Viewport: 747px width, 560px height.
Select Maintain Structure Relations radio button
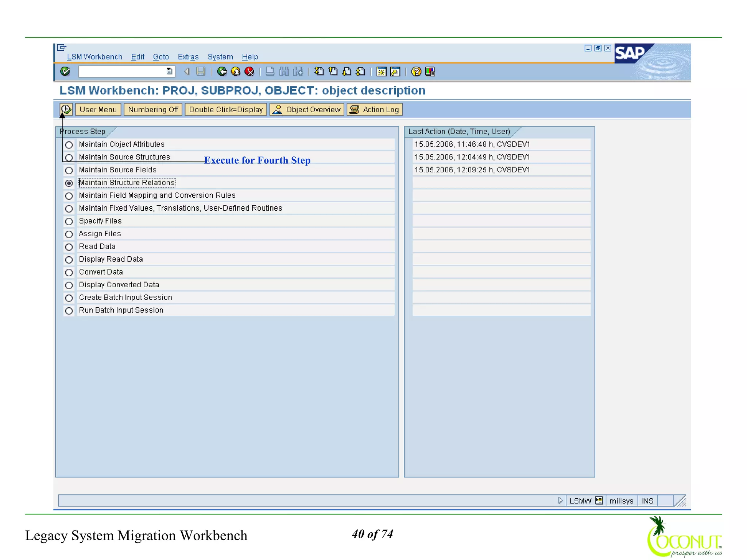(x=69, y=183)
